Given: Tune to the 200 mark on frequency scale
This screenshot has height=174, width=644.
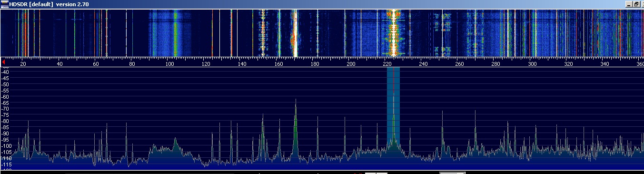Looking at the screenshot, I should (x=351, y=63).
